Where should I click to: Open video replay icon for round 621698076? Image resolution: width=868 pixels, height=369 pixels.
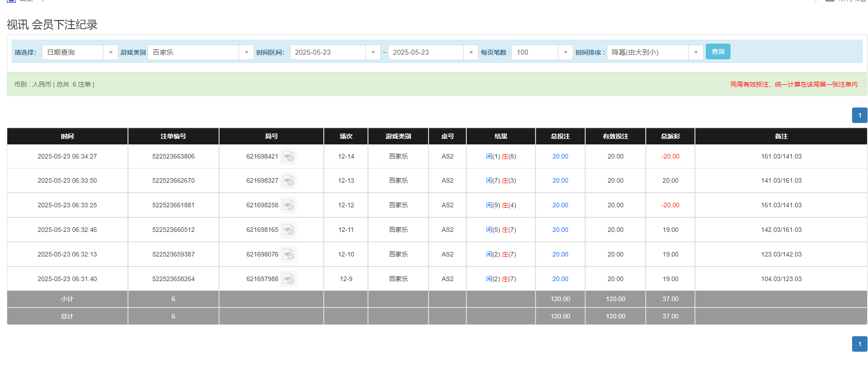tap(288, 255)
